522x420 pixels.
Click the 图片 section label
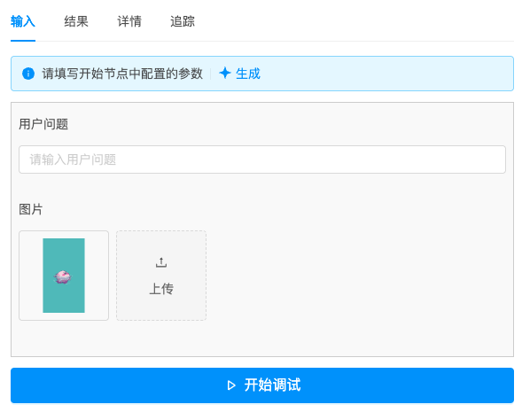(31, 210)
